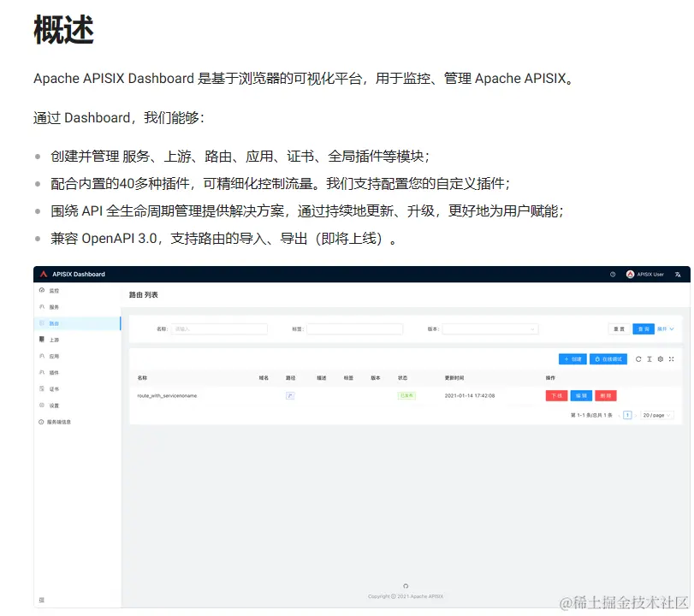Open the language switcher icon

678,275
